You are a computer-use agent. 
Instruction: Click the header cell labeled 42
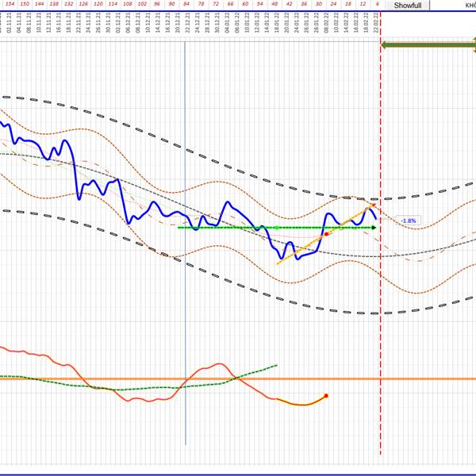click(x=290, y=4)
